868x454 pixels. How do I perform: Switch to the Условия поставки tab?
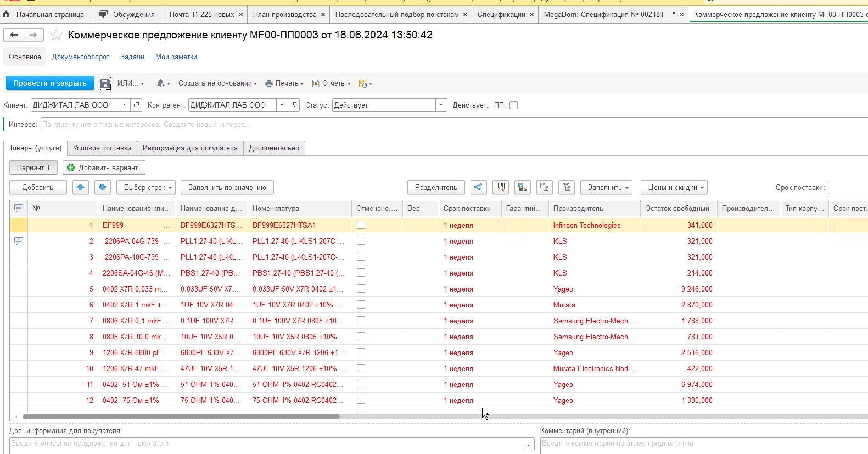click(x=102, y=148)
